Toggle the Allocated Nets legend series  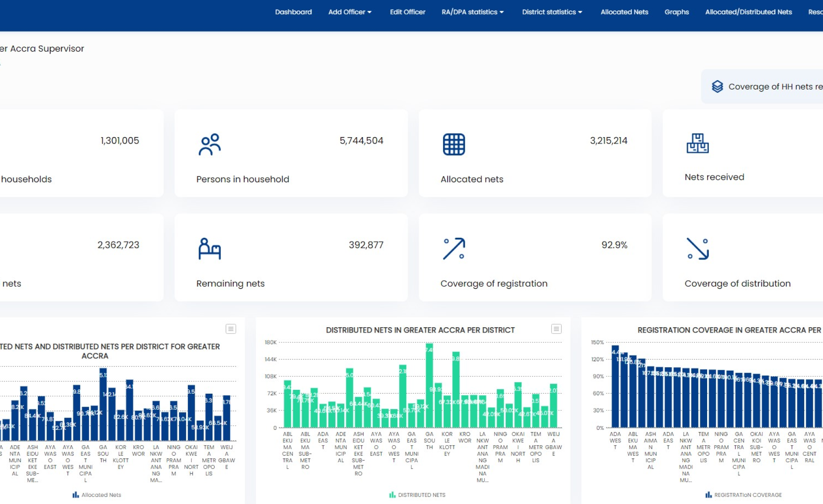coord(97,495)
